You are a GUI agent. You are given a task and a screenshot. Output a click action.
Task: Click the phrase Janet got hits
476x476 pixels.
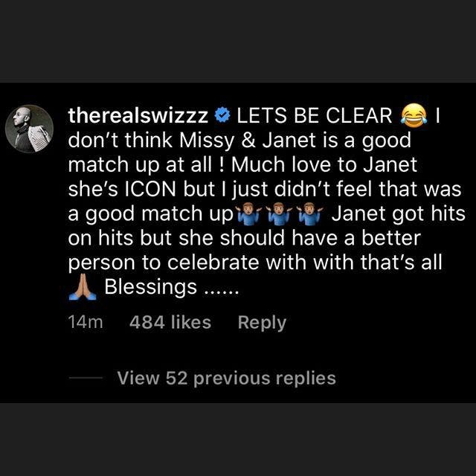pyautogui.click(x=399, y=213)
